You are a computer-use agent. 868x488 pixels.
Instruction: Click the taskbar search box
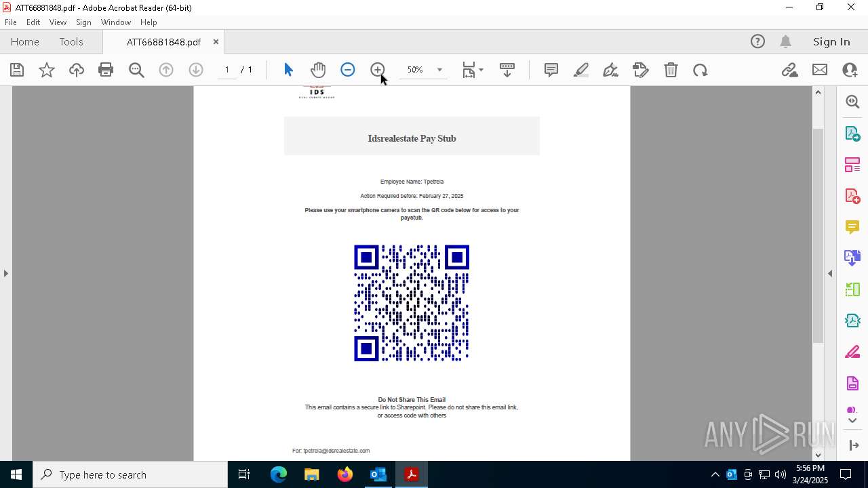[x=130, y=474]
